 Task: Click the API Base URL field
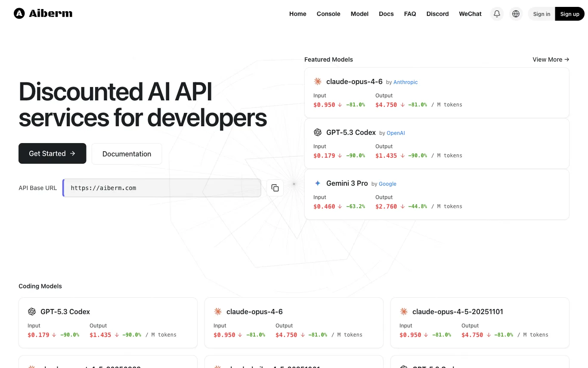pyautogui.click(x=162, y=188)
